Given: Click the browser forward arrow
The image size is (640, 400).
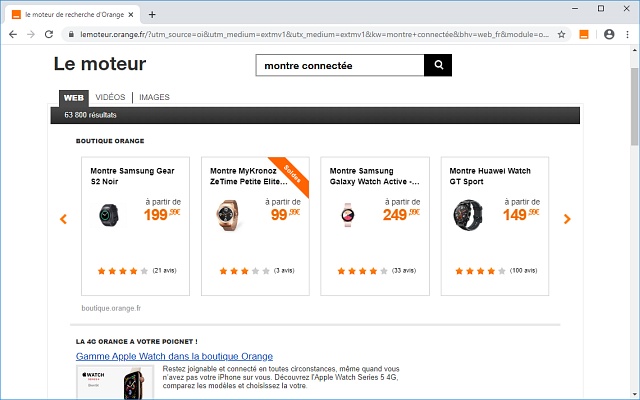Looking at the screenshot, I should click(x=31, y=35).
